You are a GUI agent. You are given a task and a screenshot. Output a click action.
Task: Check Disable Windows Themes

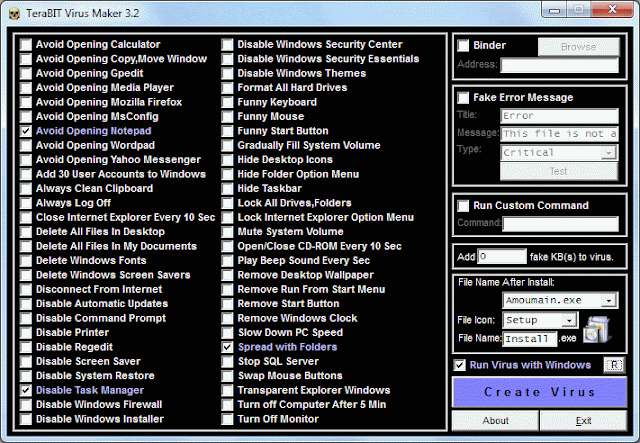tap(227, 73)
